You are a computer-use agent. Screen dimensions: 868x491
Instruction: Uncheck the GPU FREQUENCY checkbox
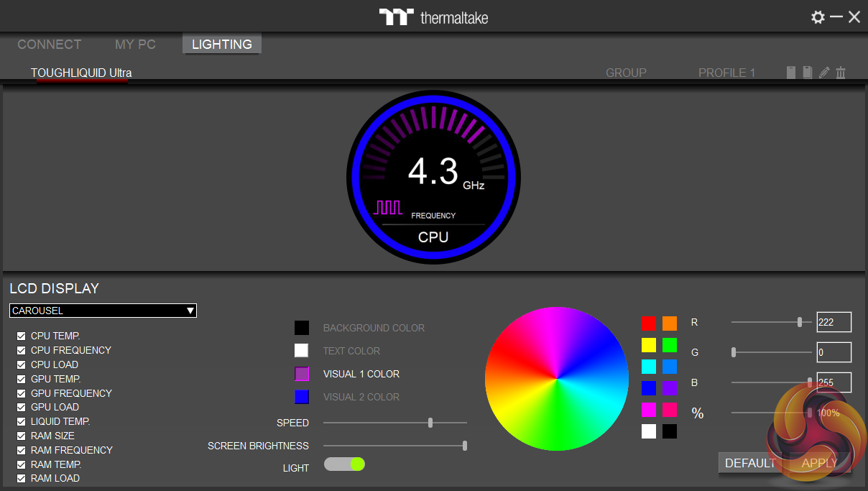[x=21, y=393]
